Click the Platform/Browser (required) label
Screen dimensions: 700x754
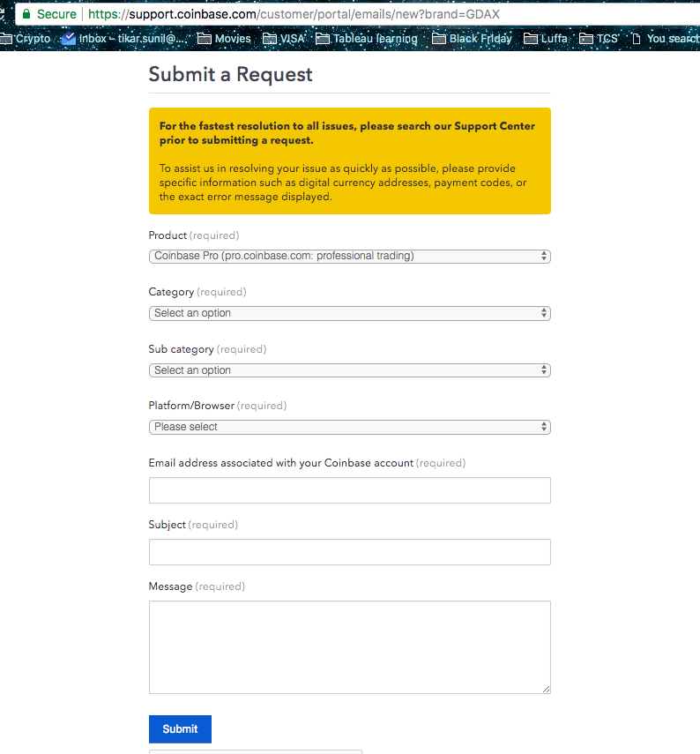point(217,406)
